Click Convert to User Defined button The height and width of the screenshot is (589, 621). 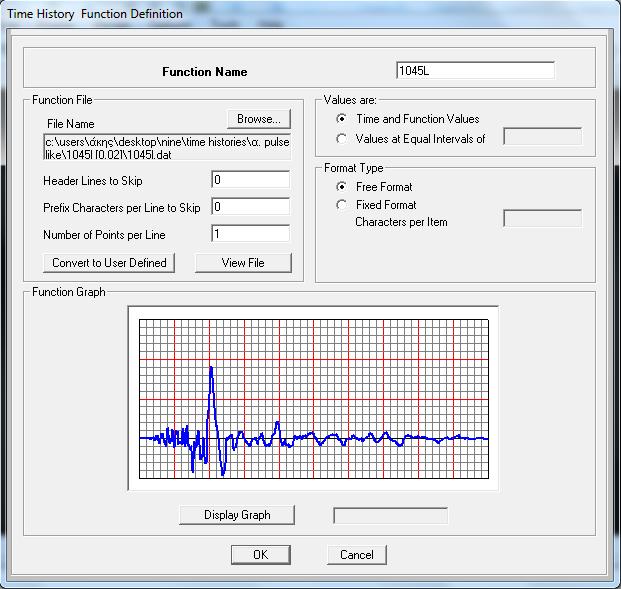(109, 263)
